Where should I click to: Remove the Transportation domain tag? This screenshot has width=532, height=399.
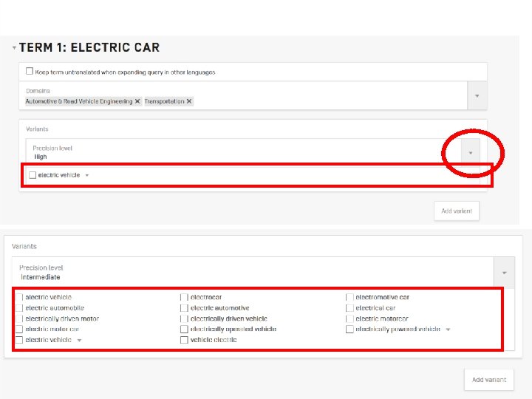coord(189,101)
